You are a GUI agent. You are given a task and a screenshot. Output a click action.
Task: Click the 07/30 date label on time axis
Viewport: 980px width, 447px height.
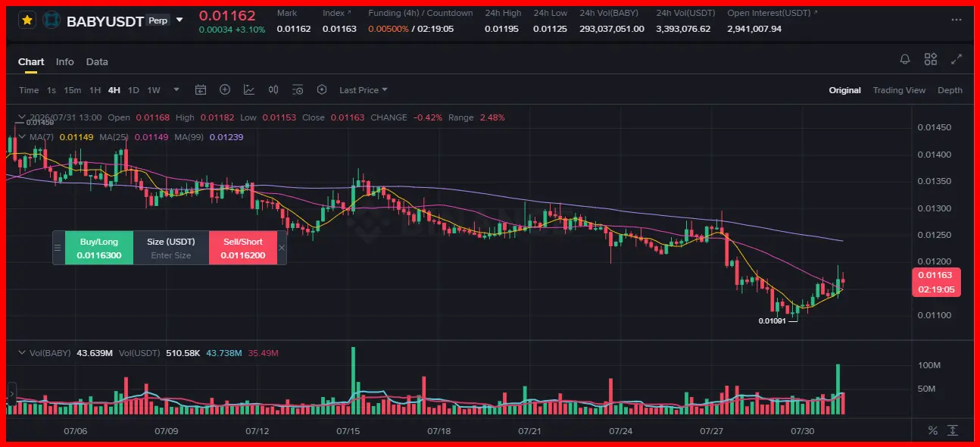(802, 430)
